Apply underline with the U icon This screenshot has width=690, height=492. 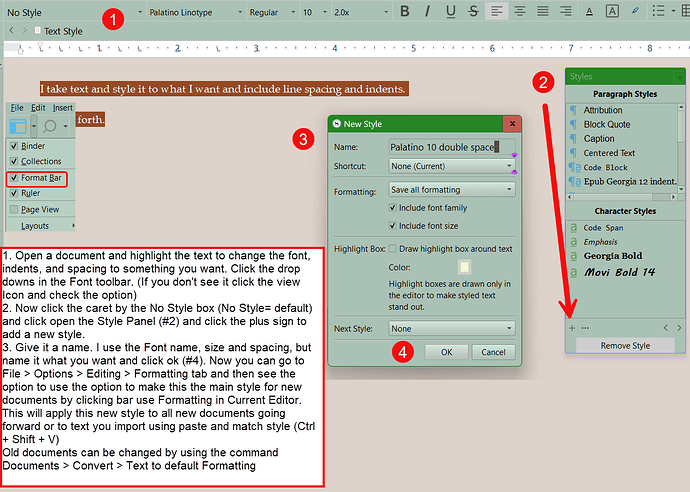coord(451,12)
